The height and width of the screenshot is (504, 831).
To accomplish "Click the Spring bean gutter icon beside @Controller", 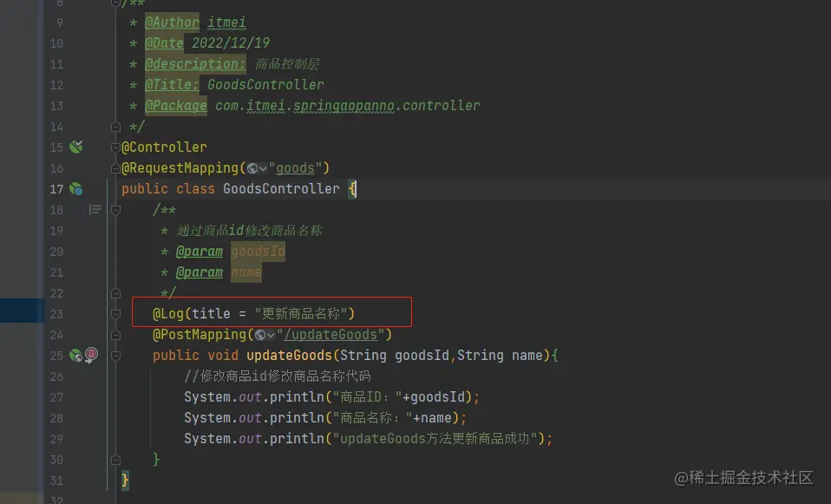I will click(76, 147).
